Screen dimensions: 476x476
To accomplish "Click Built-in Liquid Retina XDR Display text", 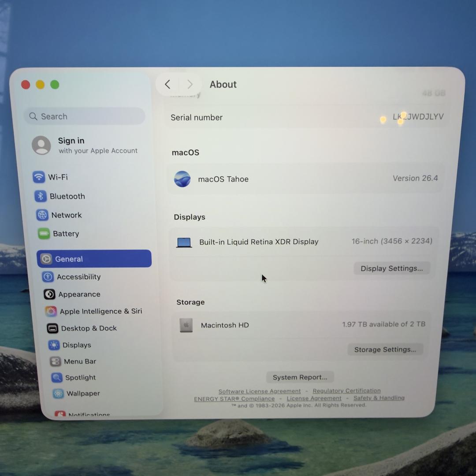I will point(259,242).
